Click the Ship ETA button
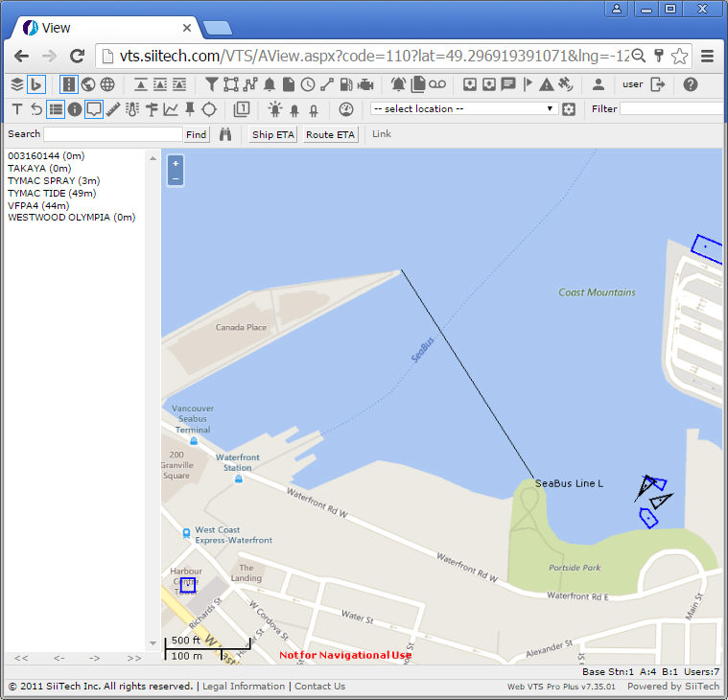The width and height of the screenshot is (728, 700). coord(273,135)
